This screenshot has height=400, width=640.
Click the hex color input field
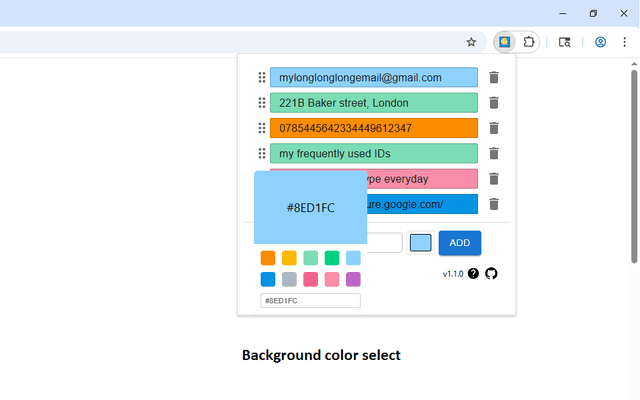(310, 300)
